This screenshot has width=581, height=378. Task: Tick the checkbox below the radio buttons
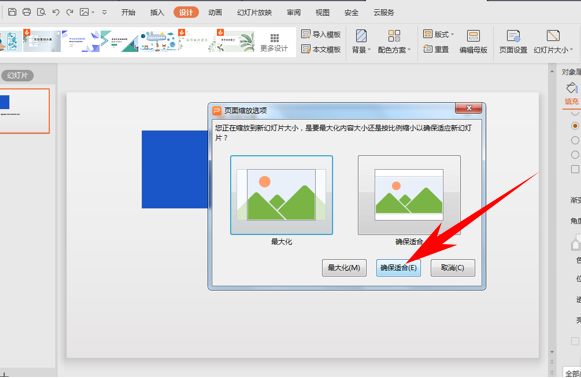575,169
